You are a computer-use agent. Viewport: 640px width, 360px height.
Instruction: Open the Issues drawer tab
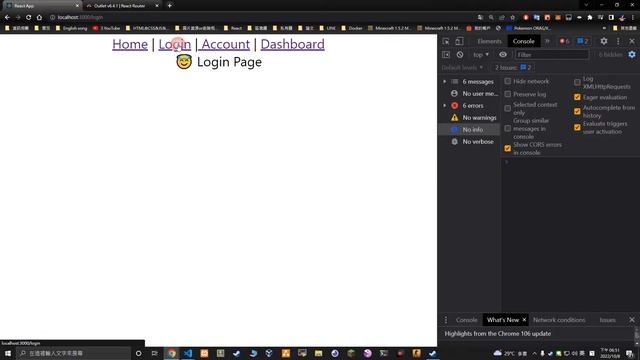[607, 320]
